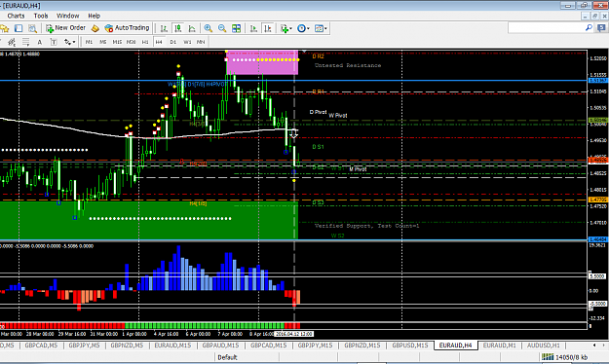Open the Periods clock dropdown
The height and width of the screenshot is (364, 609).
pos(303,28)
